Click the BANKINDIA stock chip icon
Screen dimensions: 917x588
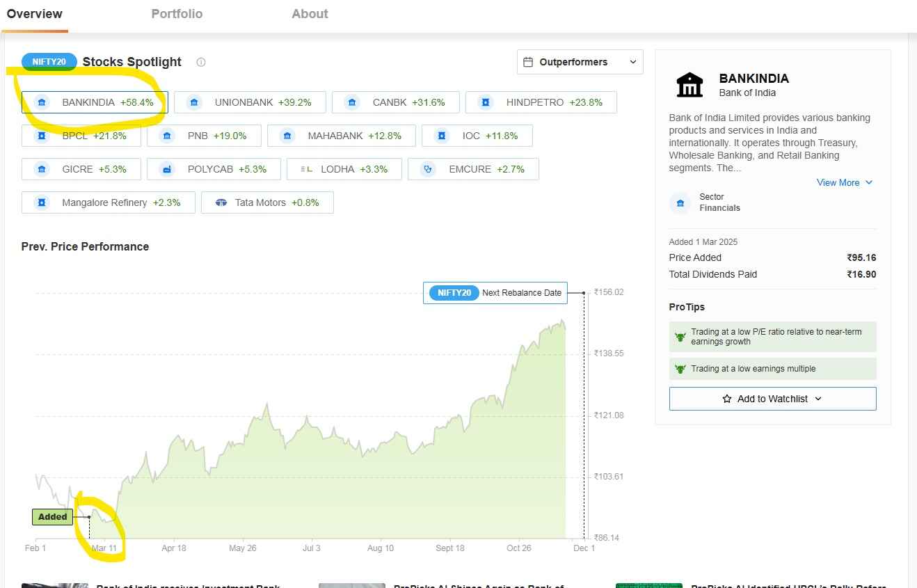click(42, 102)
